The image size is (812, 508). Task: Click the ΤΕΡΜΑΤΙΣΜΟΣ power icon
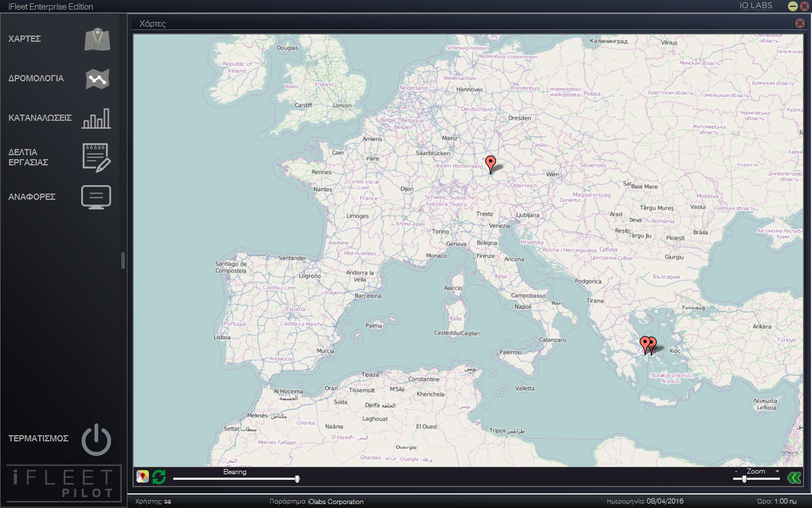96,439
